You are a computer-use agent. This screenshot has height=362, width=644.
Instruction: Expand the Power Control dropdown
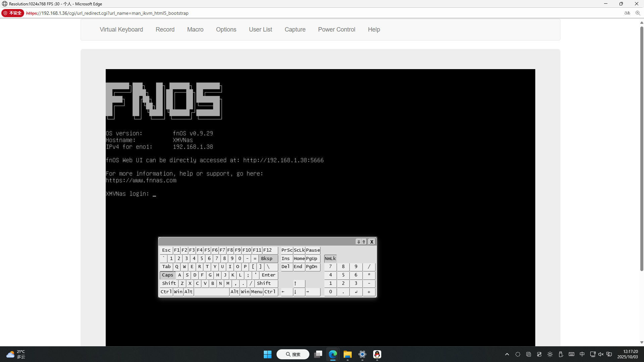click(x=336, y=30)
